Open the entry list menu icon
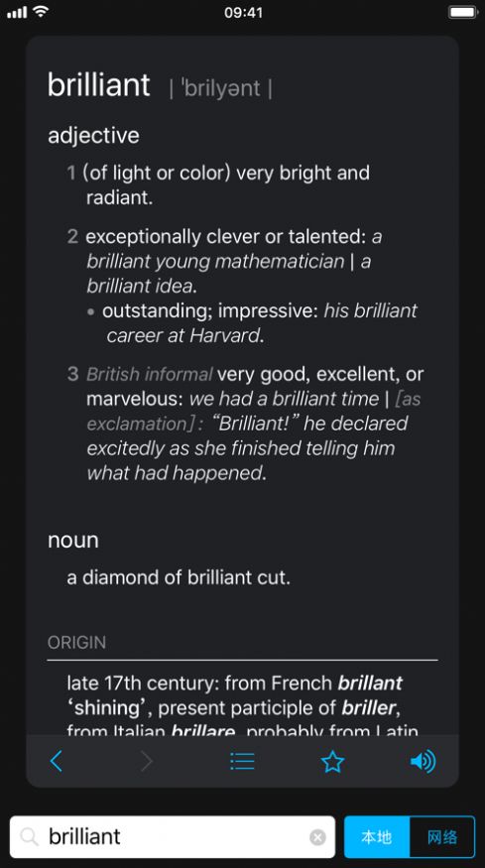This screenshot has width=485, height=868. point(242,762)
